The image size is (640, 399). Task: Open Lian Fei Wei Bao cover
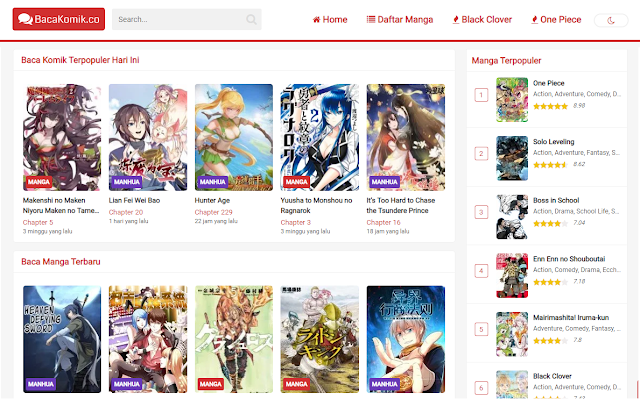[x=148, y=137]
